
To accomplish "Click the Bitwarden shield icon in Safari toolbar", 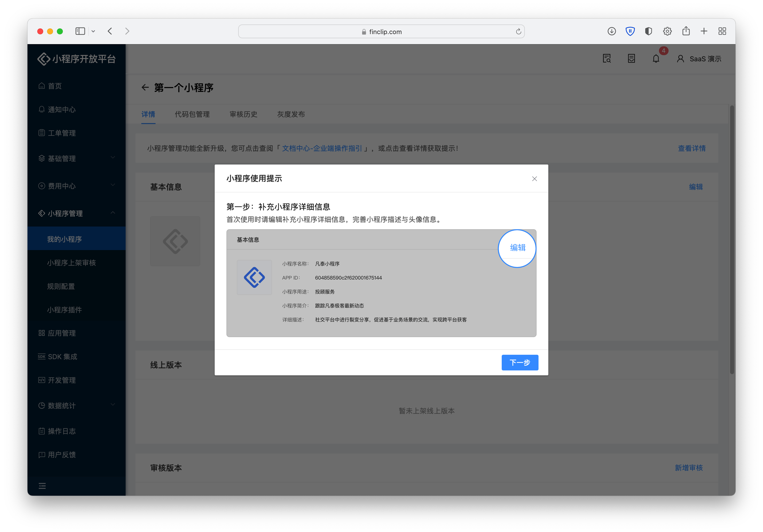I will (x=630, y=31).
